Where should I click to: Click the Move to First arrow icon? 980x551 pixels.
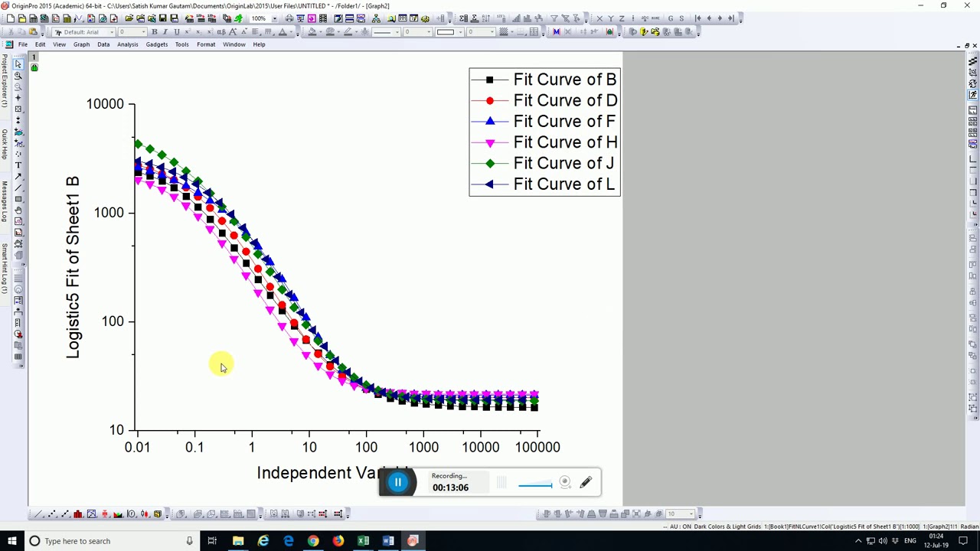pos(698,18)
